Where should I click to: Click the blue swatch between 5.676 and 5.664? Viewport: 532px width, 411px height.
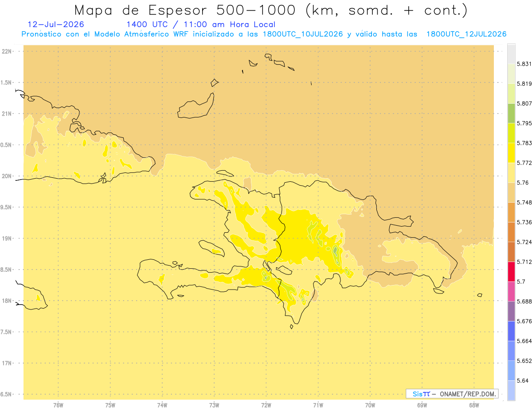[511, 331]
